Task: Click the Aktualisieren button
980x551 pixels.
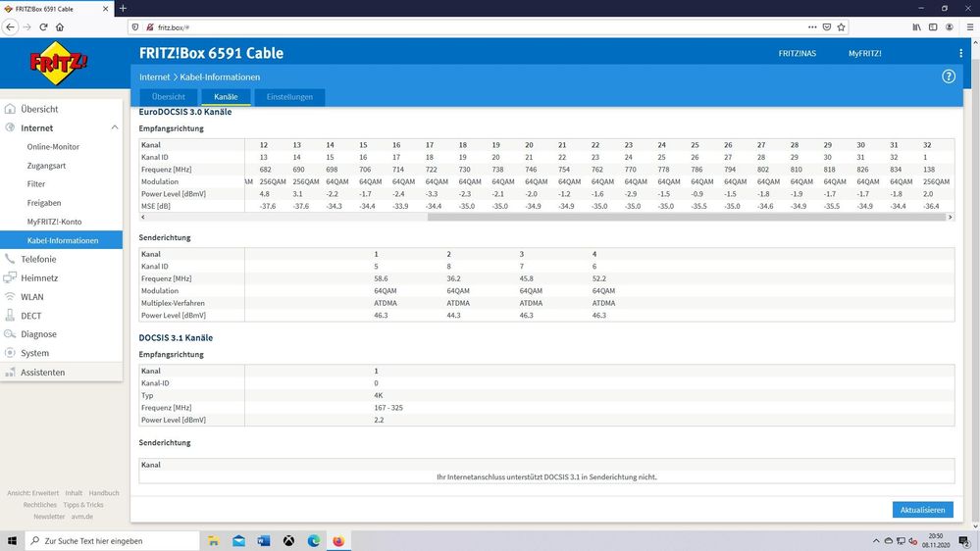Action: pyautogui.click(x=922, y=510)
